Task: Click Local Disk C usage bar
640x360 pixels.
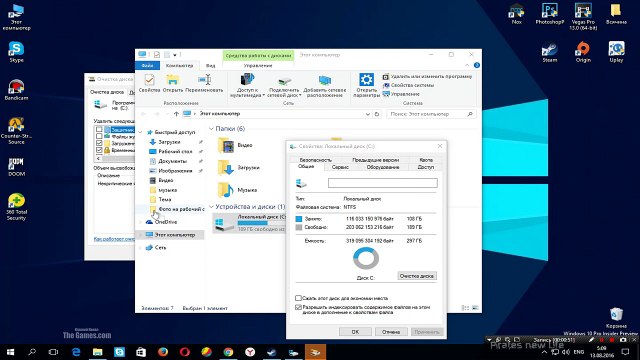Action: 261,223
